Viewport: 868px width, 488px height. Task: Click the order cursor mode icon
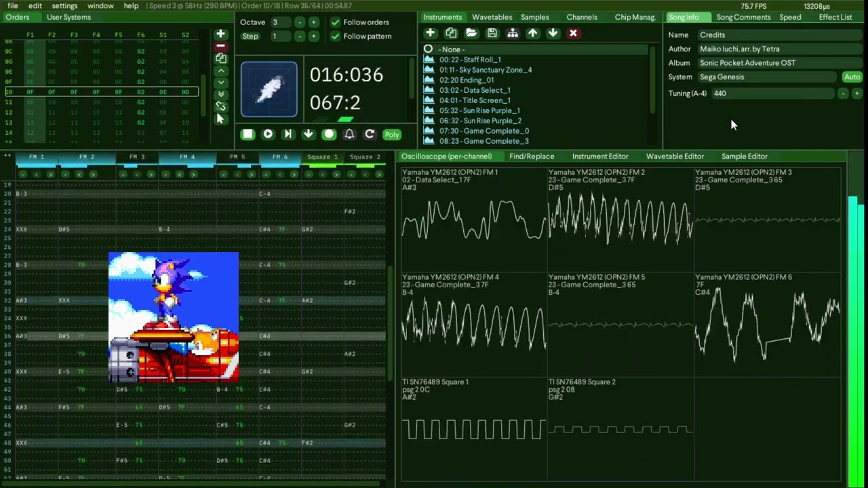click(x=220, y=119)
